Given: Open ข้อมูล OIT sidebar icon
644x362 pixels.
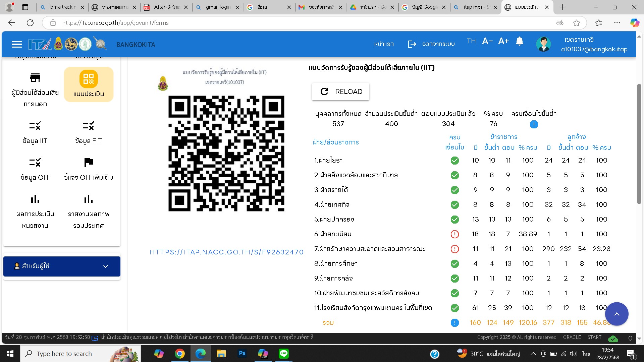Looking at the screenshot, I should click(x=35, y=162).
